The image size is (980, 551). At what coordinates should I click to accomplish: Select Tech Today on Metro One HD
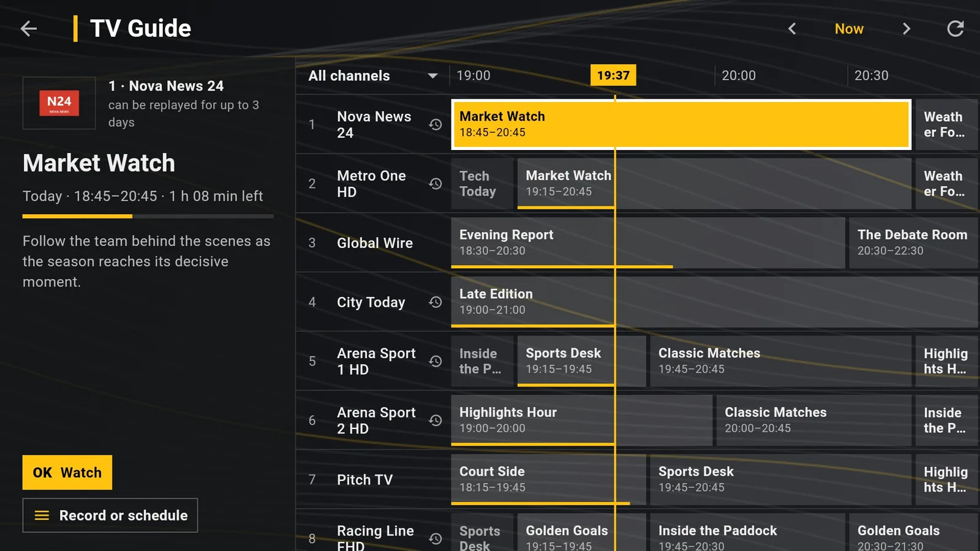pyautogui.click(x=483, y=184)
